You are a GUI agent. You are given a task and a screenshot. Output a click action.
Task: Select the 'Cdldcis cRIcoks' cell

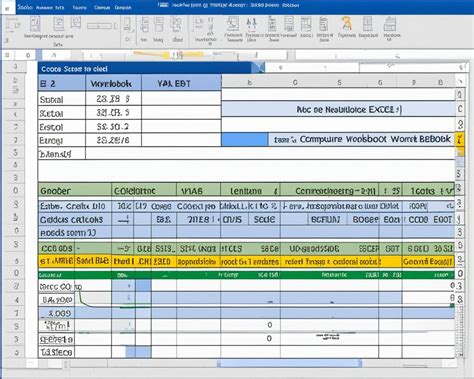click(75, 220)
